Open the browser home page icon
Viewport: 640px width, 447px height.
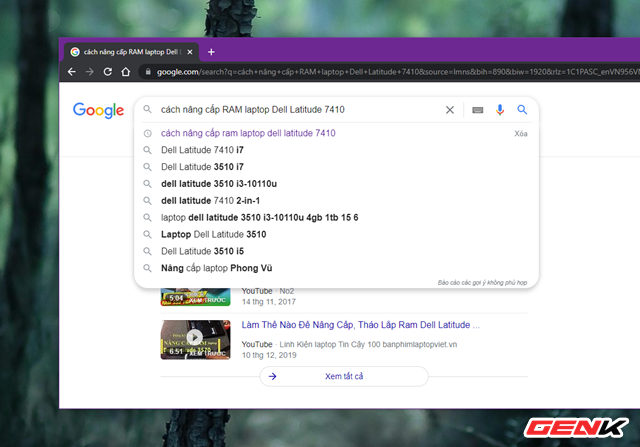pyautogui.click(x=126, y=72)
